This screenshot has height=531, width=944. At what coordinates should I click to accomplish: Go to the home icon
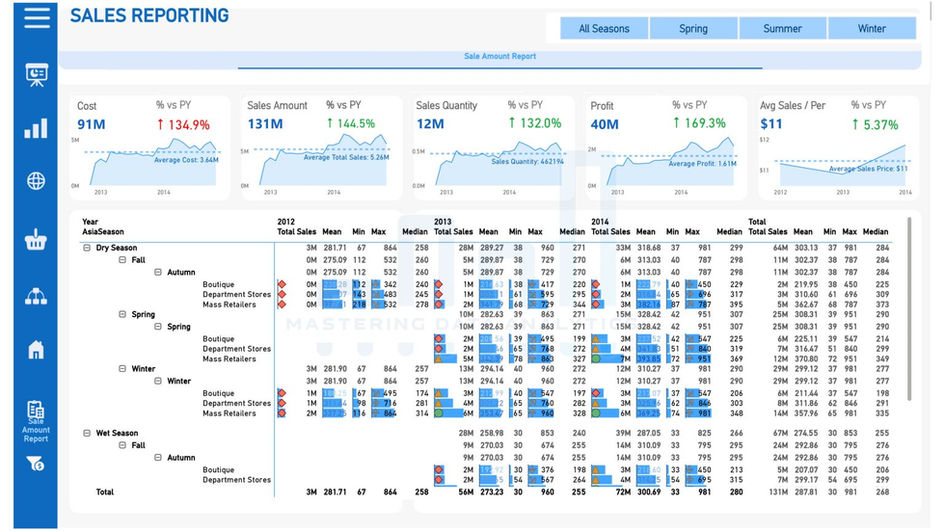click(x=36, y=349)
